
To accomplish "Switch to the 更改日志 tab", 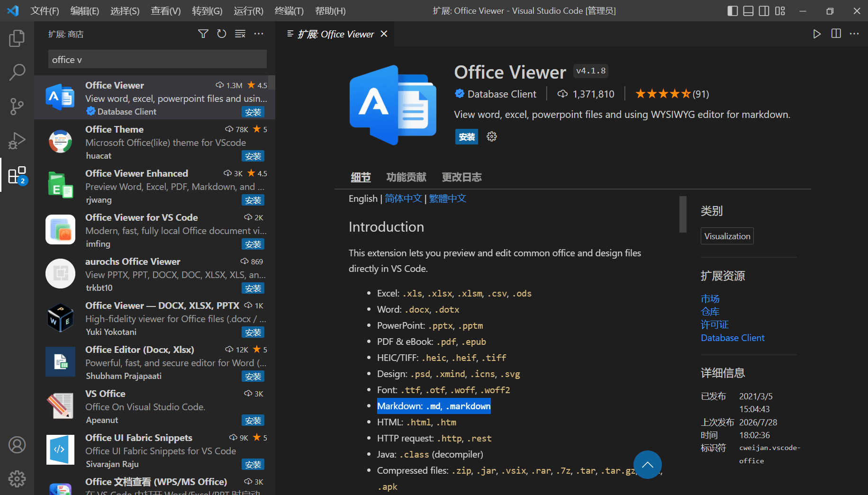I will click(x=462, y=177).
